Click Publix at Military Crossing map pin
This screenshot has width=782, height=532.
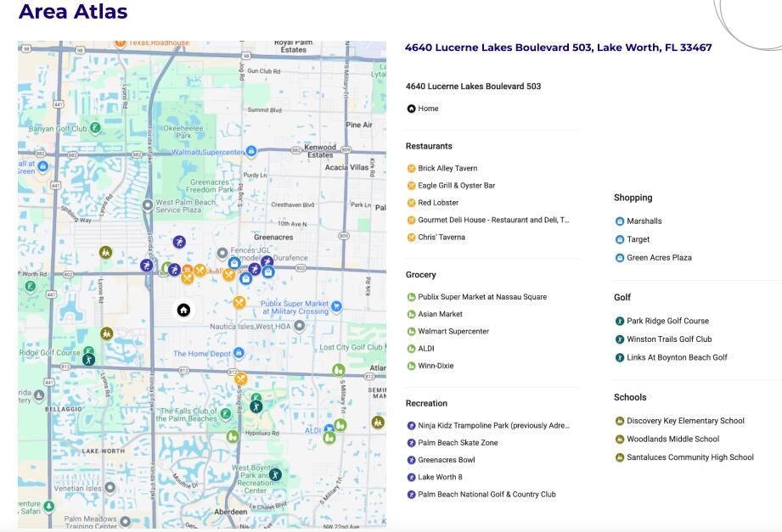337,306
